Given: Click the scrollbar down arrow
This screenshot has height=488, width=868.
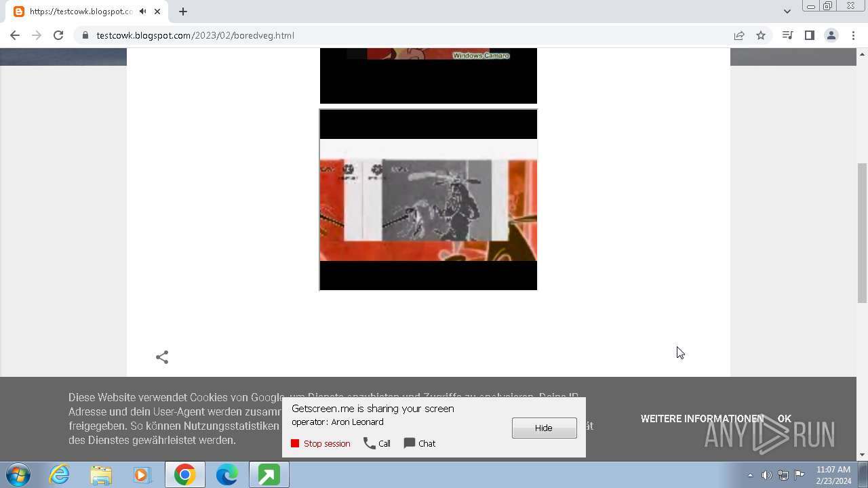Looking at the screenshot, I should pos(862,455).
